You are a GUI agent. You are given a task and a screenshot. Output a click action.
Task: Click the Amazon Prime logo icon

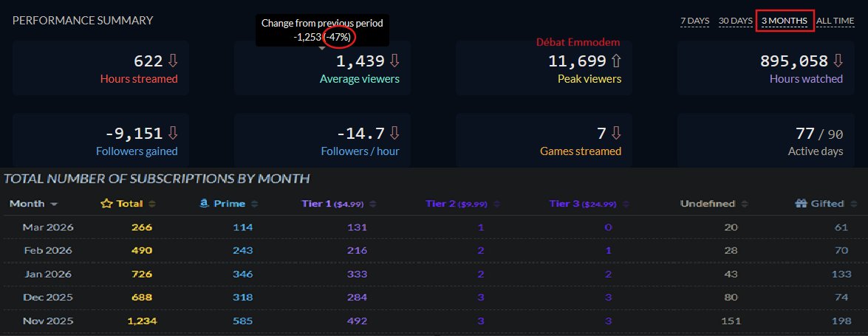point(205,204)
